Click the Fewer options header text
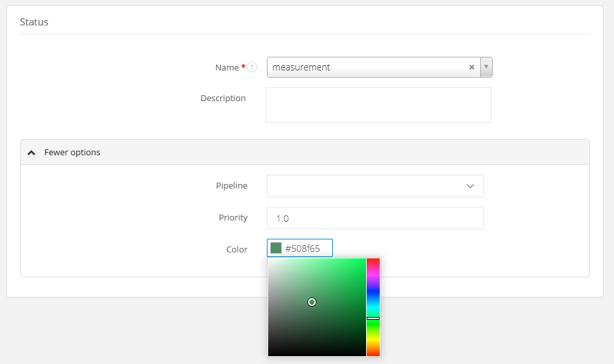Screen dimensions: 614x364 72,153
